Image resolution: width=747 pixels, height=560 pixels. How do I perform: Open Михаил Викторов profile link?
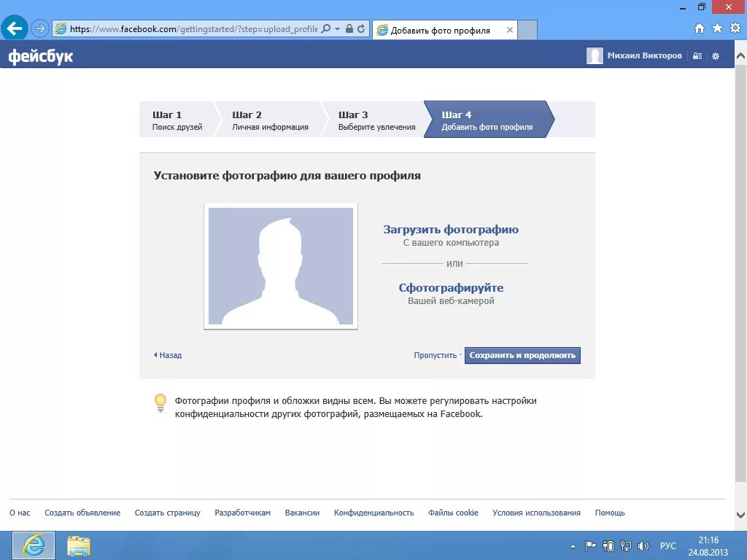pyautogui.click(x=644, y=55)
